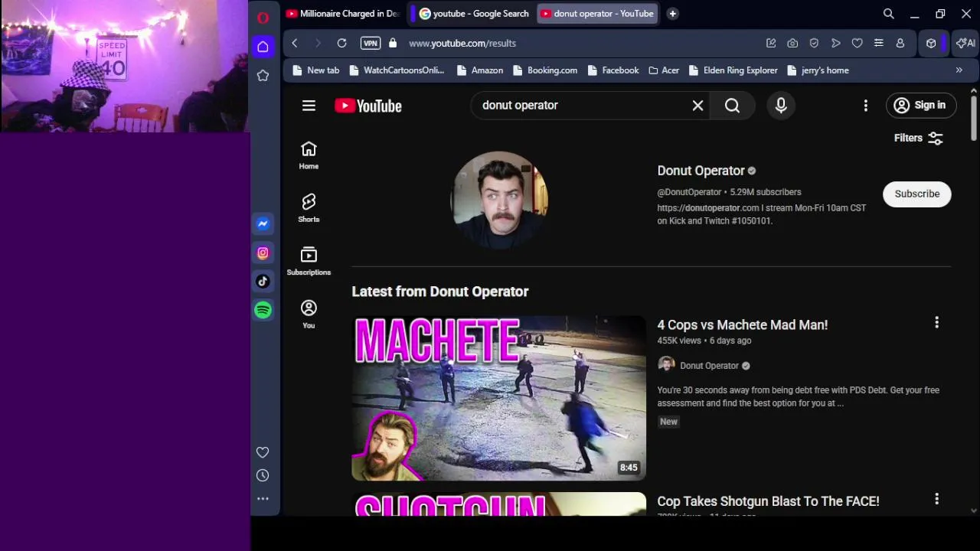Viewport: 980px width, 551px height.
Task: Open options for Shotgun Blast video
Action: pos(936,499)
